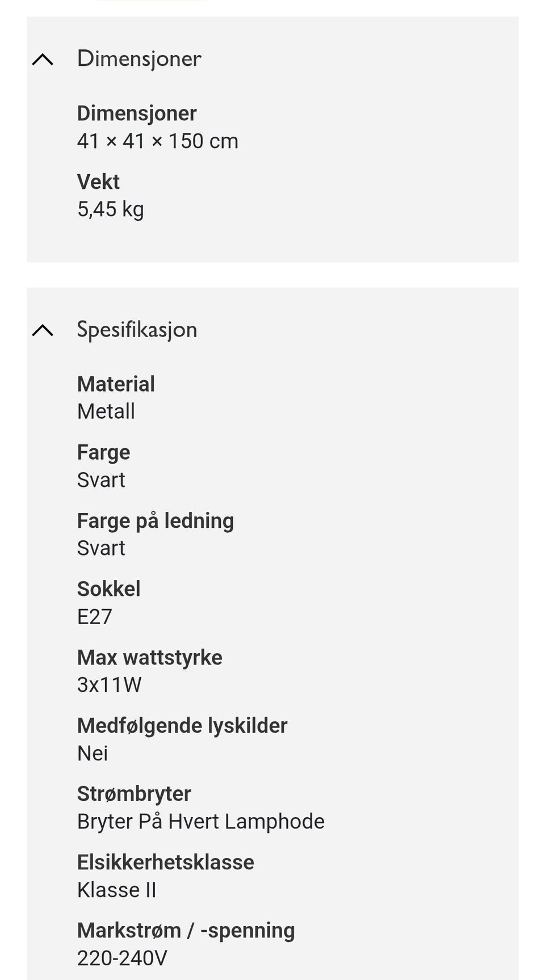Select the 5,45 kg weight value
Viewport: 545px width, 980px height.
[x=111, y=209]
